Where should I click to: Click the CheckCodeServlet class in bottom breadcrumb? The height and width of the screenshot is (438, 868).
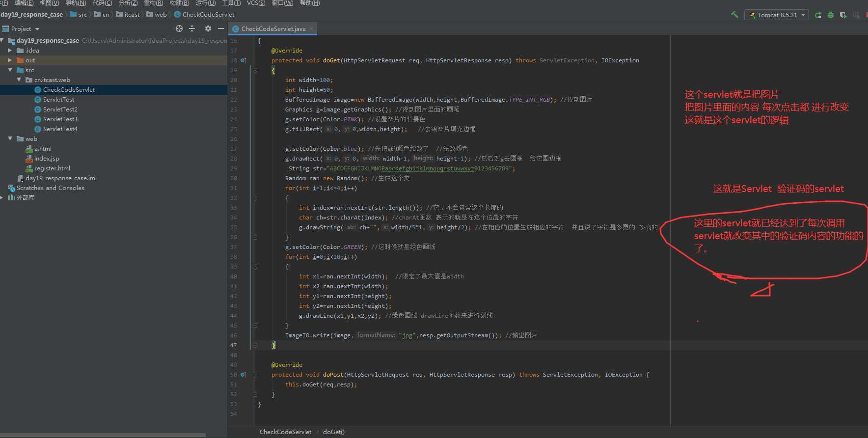(285, 432)
